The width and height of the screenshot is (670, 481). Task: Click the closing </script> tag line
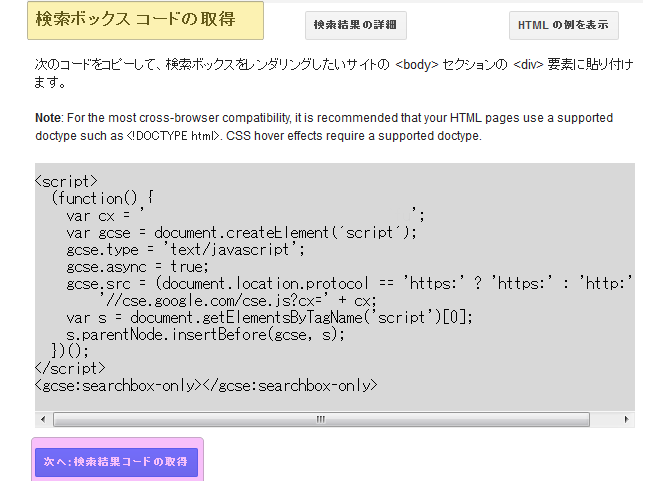tap(70, 368)
